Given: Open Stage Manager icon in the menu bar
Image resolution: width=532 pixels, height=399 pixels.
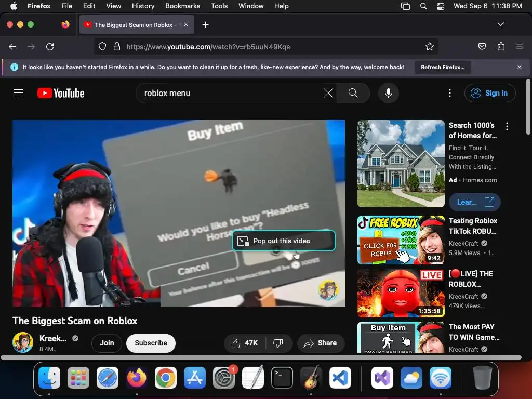Looking at the screenshot, I should [x=405, y=6].
